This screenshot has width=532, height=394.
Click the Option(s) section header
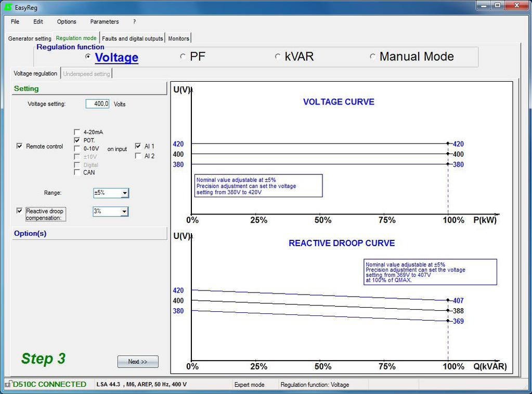(89, 233)
